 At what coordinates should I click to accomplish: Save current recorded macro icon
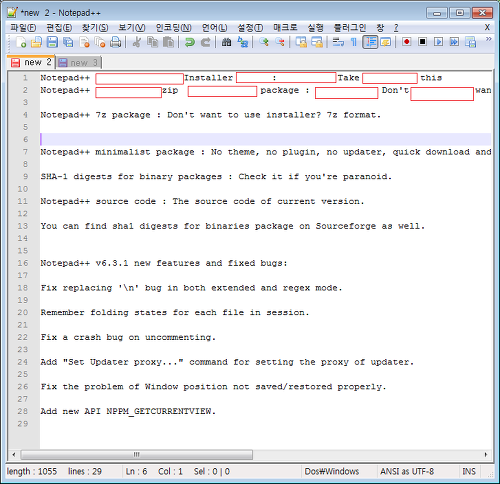click(x=471, y=42)
